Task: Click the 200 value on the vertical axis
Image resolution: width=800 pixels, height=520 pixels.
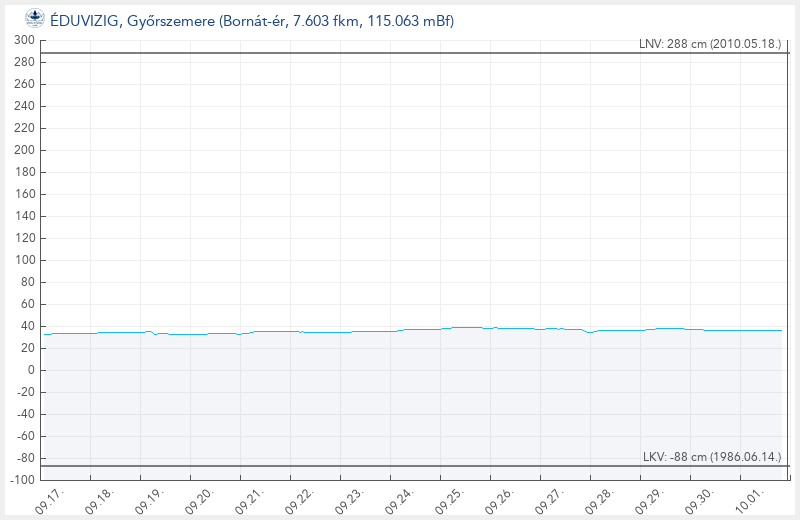Action: [24, 150]
